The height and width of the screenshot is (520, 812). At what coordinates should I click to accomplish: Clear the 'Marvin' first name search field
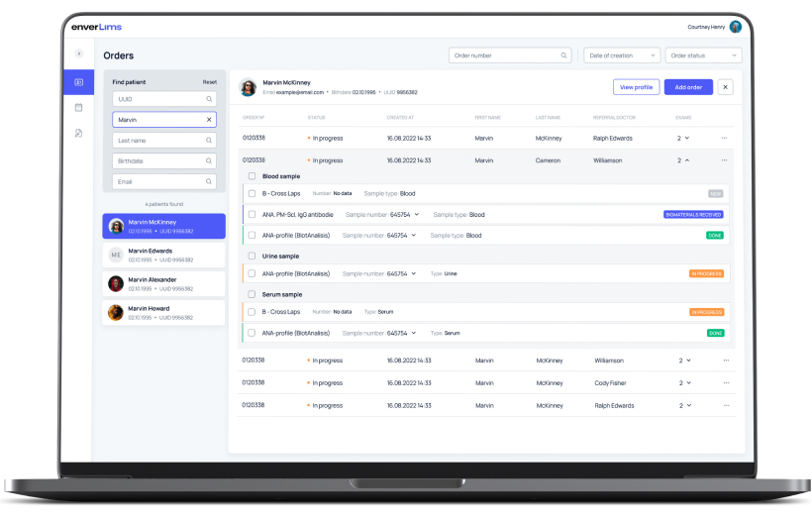click(209, 120)
